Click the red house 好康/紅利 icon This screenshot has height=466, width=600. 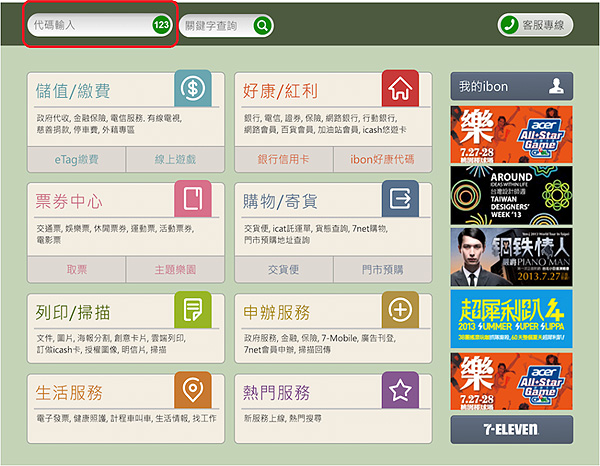point(401,89)
